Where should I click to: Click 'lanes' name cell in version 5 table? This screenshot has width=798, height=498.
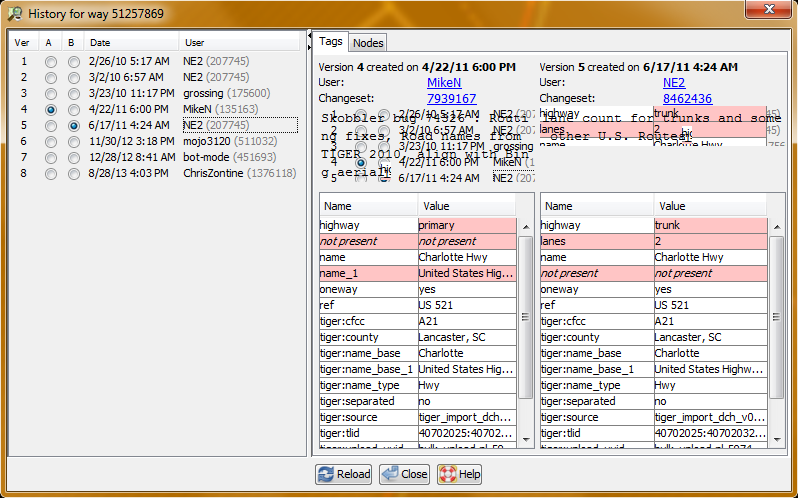coord(597,241)
